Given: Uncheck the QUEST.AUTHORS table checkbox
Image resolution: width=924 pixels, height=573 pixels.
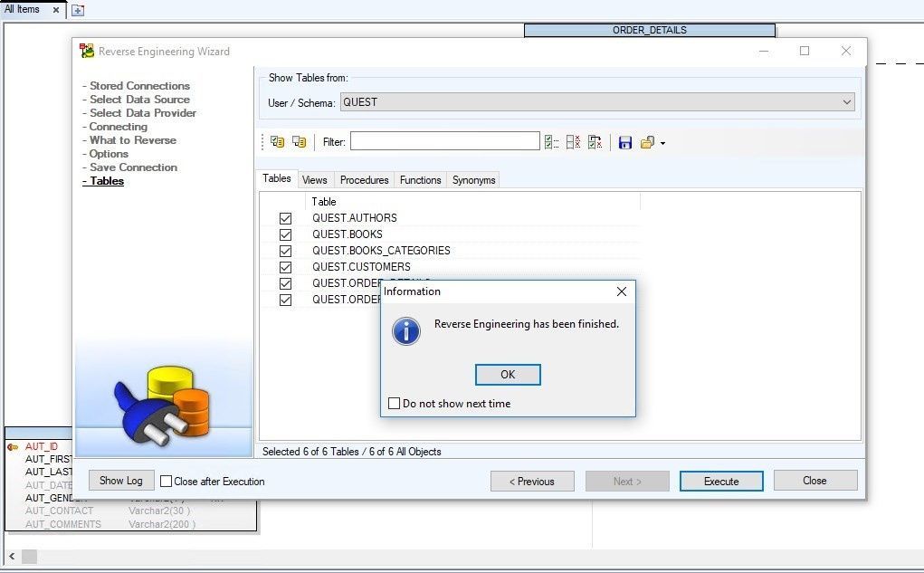Looking at the screenshot, I should pyautogui.click(x=285, y=218).
